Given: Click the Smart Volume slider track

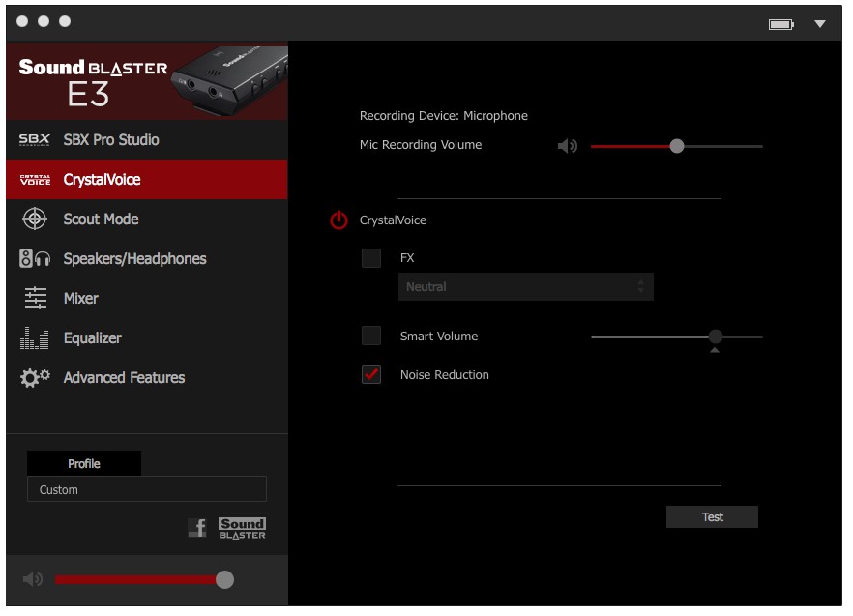Looking at the screenshot, I should coord(648,337).
